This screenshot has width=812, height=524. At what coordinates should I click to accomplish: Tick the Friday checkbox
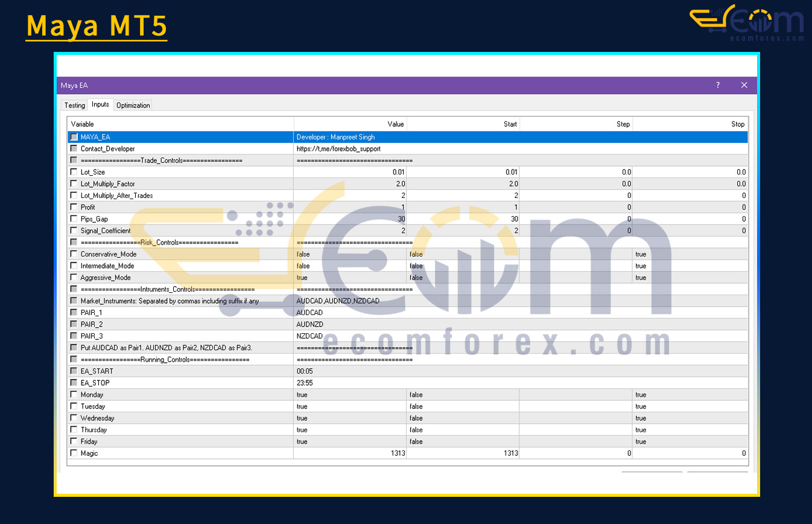tap(74, 441)
